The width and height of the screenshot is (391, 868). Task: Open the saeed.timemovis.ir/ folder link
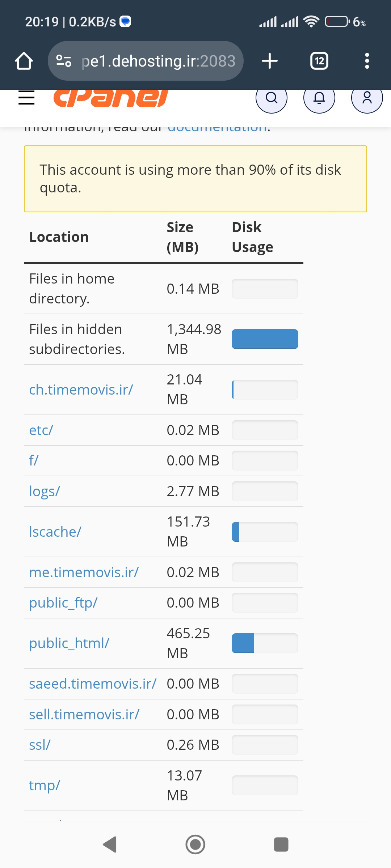92,684
